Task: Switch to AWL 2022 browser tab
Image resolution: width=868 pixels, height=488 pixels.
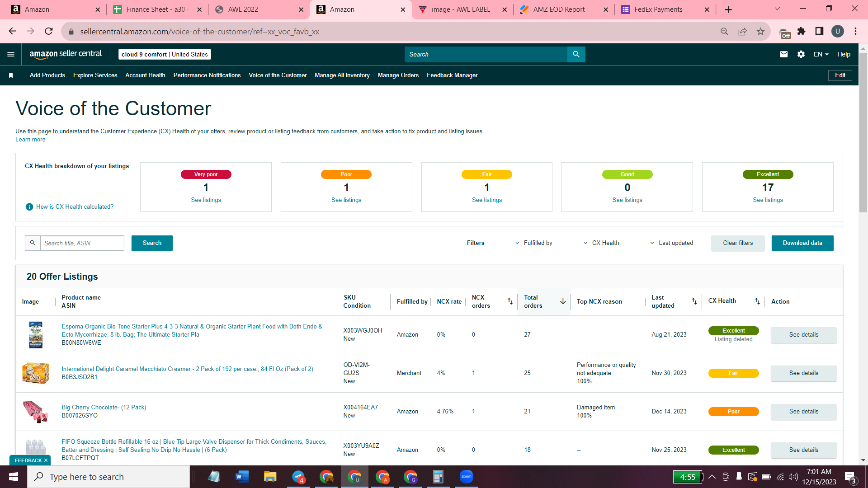Action: pyautogui.click(x=259, y=9)
